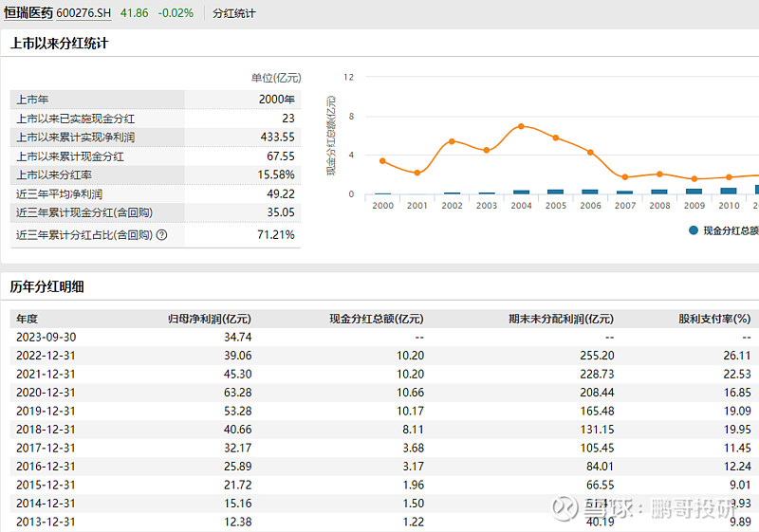
Task: Click net profit 34.74 in 2023 row
Action: click(x=238, y=337)
